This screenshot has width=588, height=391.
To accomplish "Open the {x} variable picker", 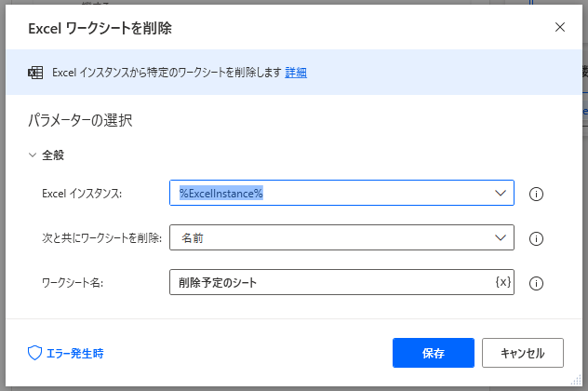I will click(x=502, y=282).
